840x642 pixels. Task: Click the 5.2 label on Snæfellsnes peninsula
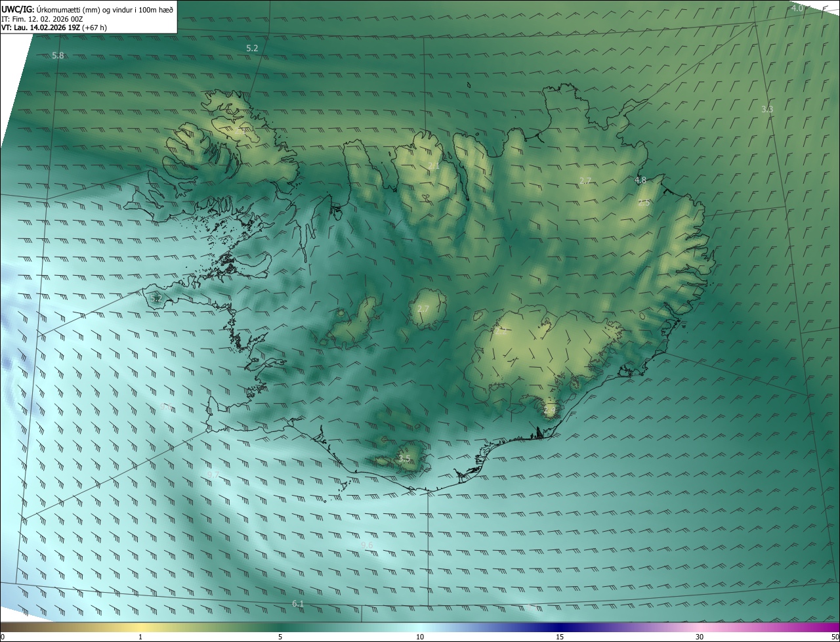click(x=156, y=299)
